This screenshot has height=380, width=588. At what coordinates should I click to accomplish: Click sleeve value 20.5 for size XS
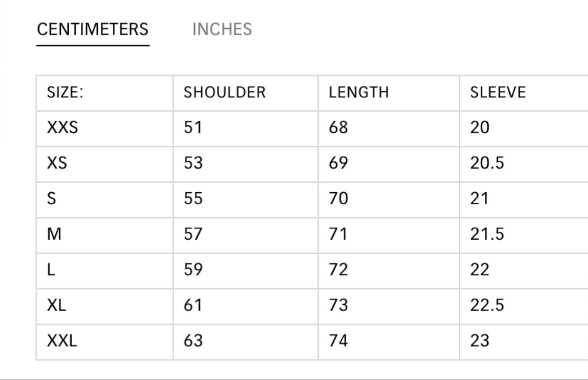[487, 163]
